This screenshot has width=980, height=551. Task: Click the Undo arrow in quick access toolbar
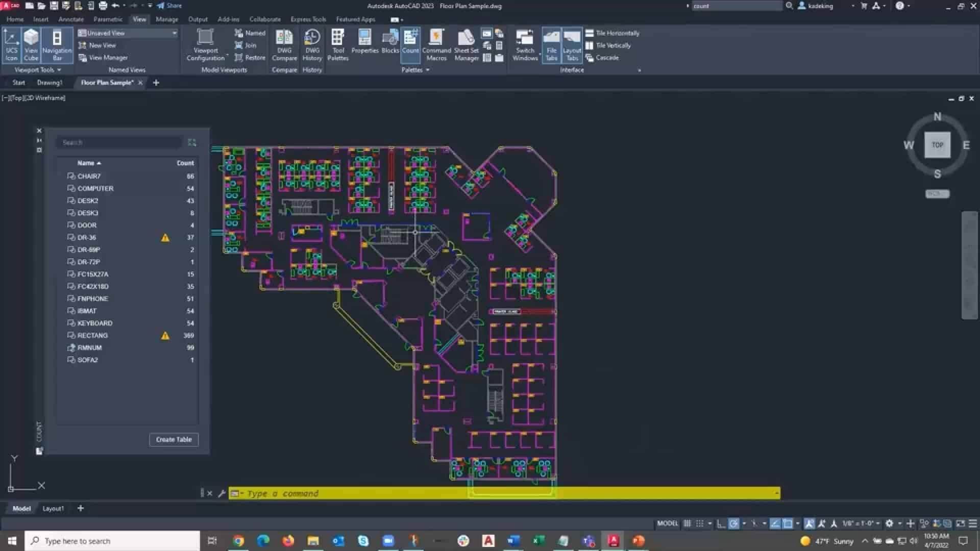pyautogui.click(x=115, y=6)
